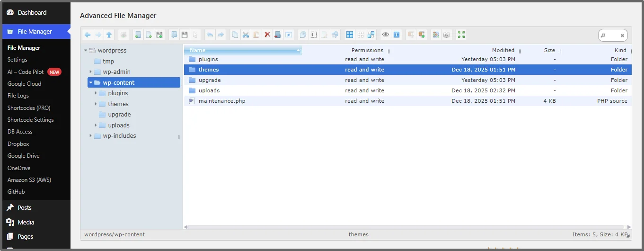The height and width of the screenshot is (251, 644).
Task: Click the empty folder icon next to delete
Action: (278, 35)
